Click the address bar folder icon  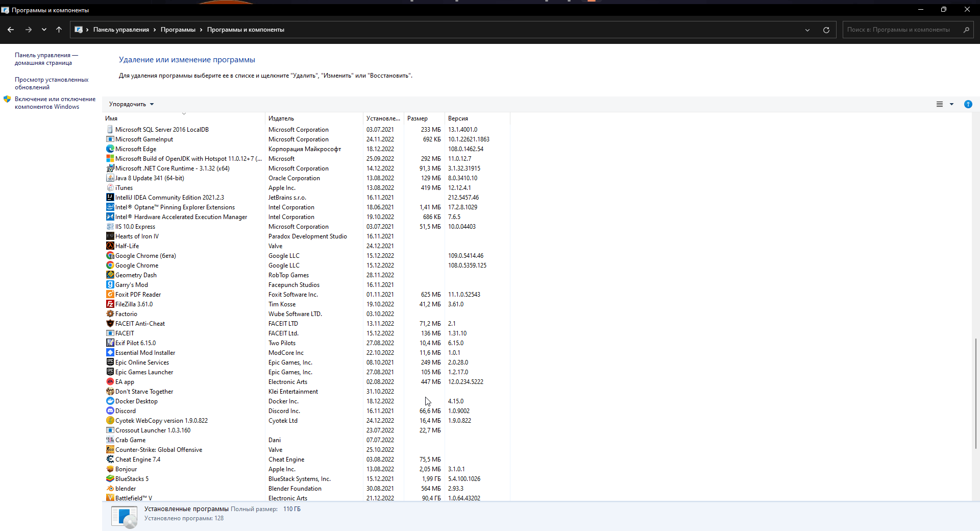point(79,30)
